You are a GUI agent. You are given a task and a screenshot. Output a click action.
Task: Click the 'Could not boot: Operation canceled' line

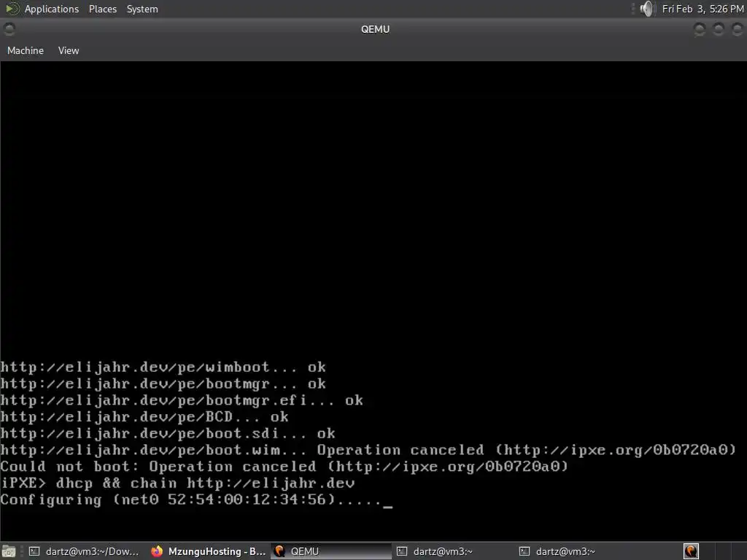click(x=285, y=467)
